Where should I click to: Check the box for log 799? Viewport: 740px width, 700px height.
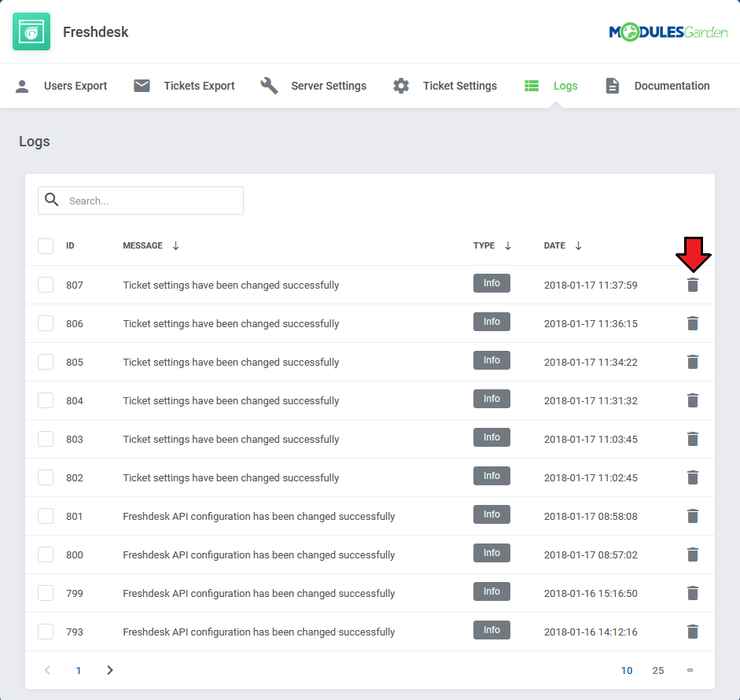(46, 593)
